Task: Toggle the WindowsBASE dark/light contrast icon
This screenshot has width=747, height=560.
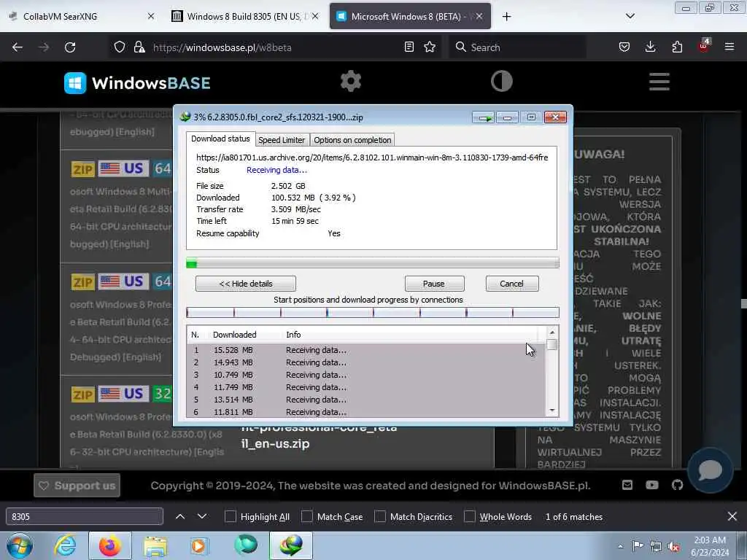Action: coord(502,82)
